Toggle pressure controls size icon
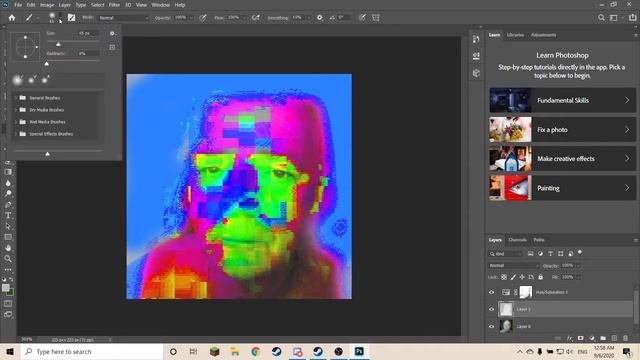 pos(362,18)
